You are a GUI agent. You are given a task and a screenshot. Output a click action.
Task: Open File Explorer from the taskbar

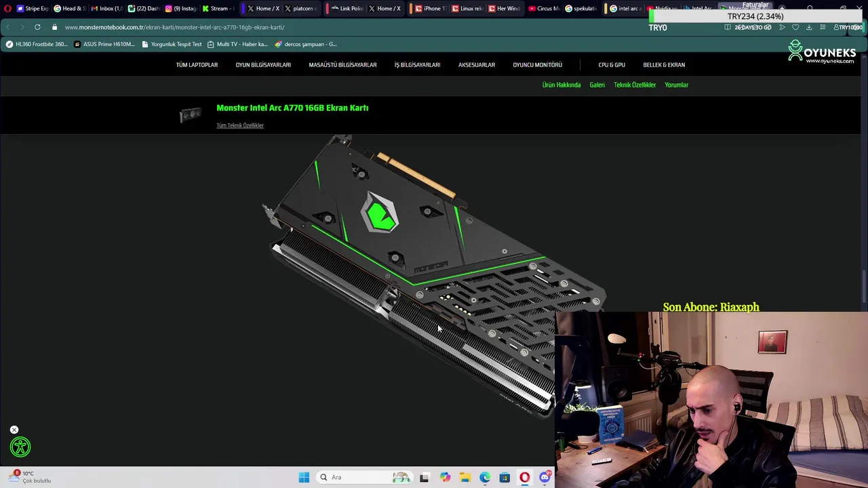point(465,477)
